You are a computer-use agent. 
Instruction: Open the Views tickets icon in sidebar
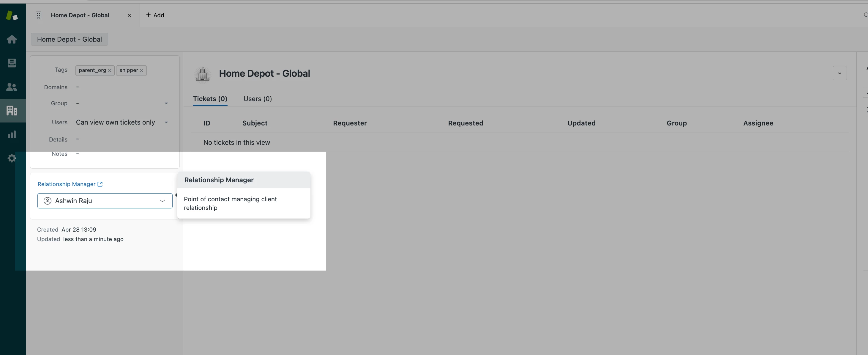pyautogui.click(x=12, y=63)
